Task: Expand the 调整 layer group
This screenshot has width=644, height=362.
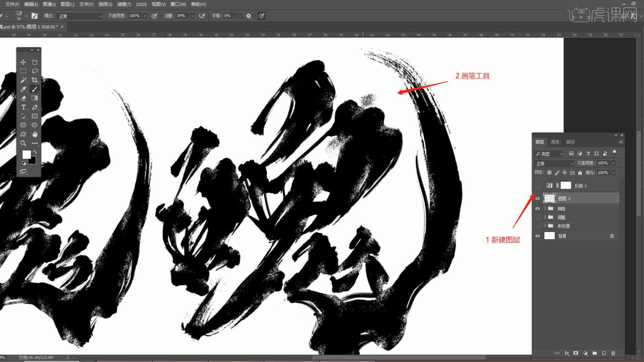Action: (545, 217)
